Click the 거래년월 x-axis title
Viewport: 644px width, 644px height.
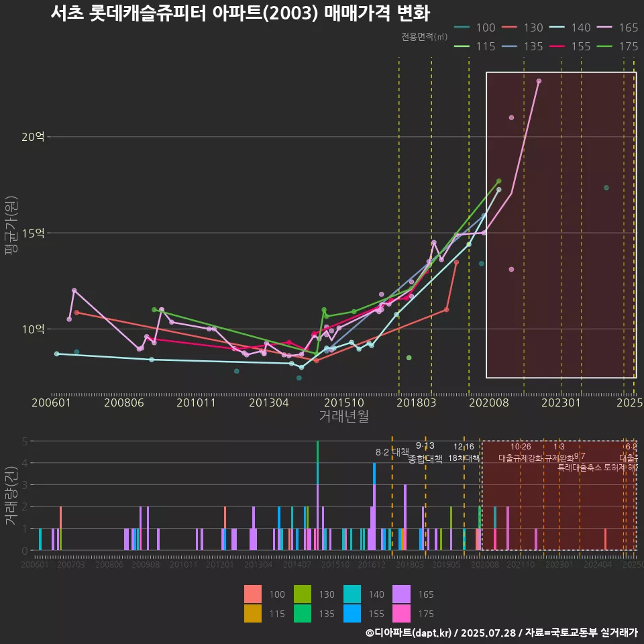343,416
